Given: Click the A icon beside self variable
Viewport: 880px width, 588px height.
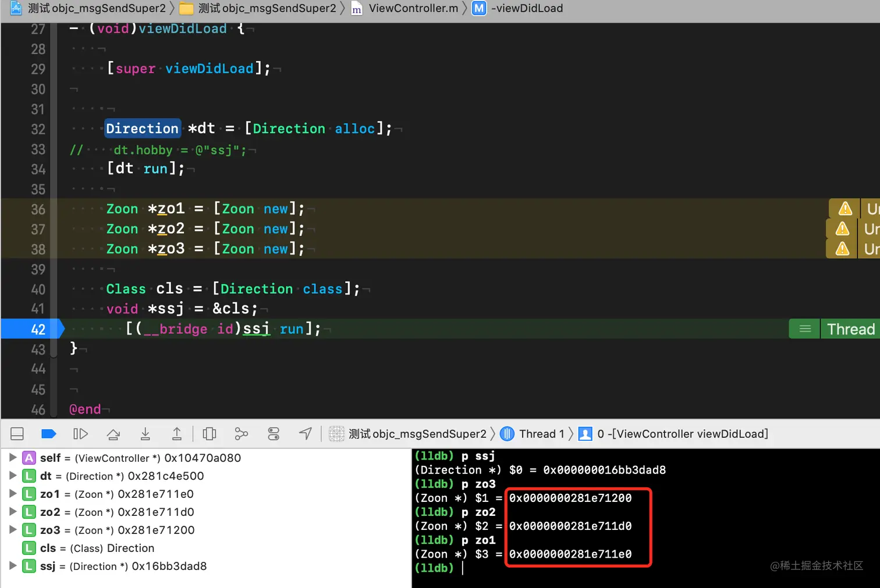Looking at the screenshot, I should pos(29,458).
